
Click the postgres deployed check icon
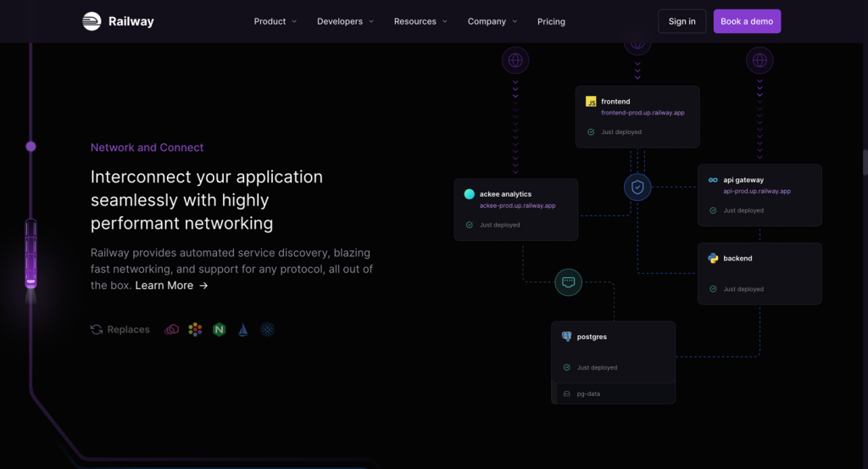(566, 368)
